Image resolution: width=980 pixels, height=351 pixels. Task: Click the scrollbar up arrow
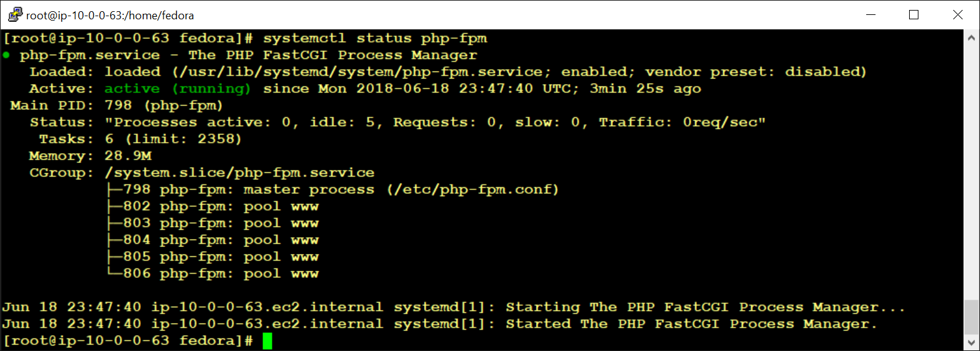pos(971,38)
